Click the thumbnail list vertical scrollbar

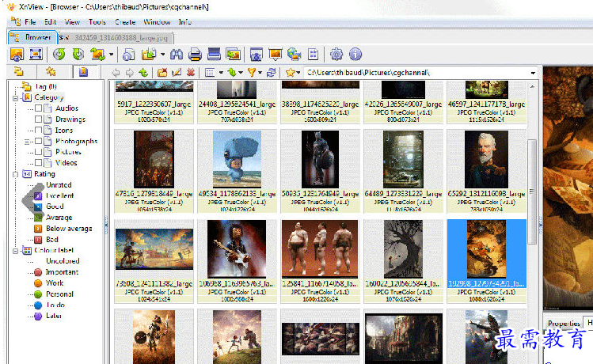pyautogui.click(x=532, y=191)
